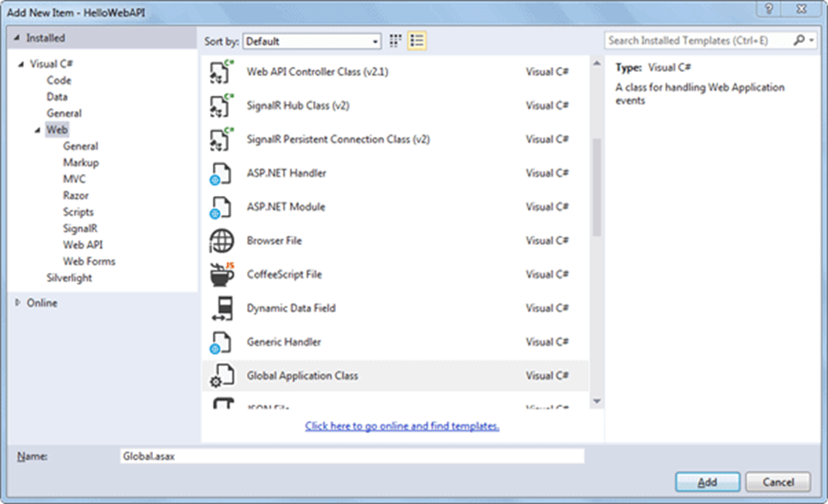The height and width of the screenshot is (504, 828).
Task: Expand the Online section
Action: (18, 303)
